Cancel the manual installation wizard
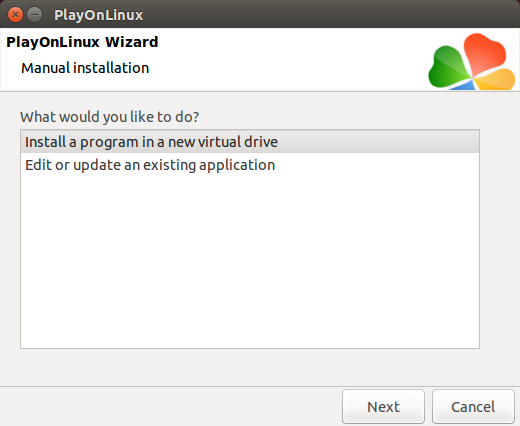Screen dimensions: 520x426 (x=473, y=407)
